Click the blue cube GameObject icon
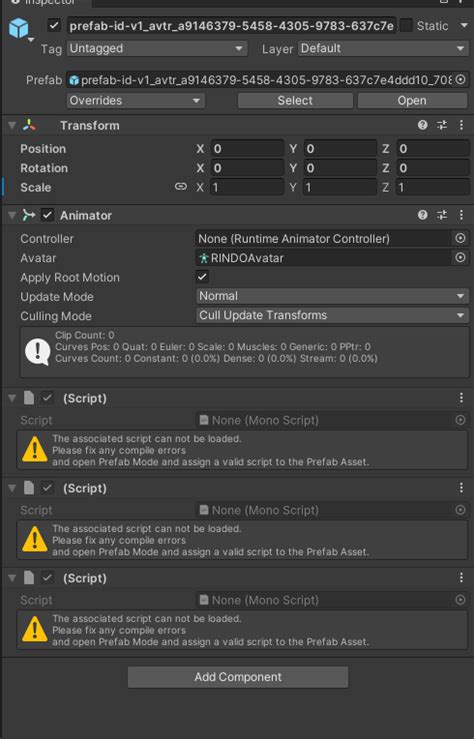This screenshot has width=474, height=739. (19, 28)
